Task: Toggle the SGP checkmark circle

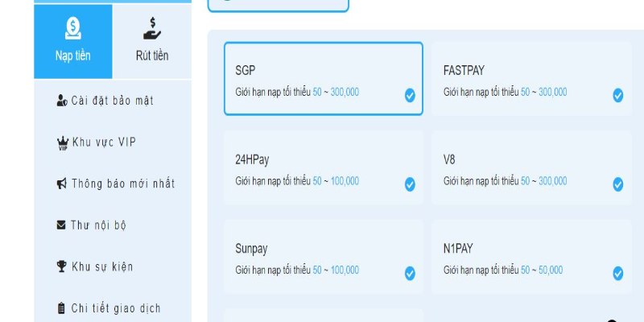Action: click(x=410, y=96)
